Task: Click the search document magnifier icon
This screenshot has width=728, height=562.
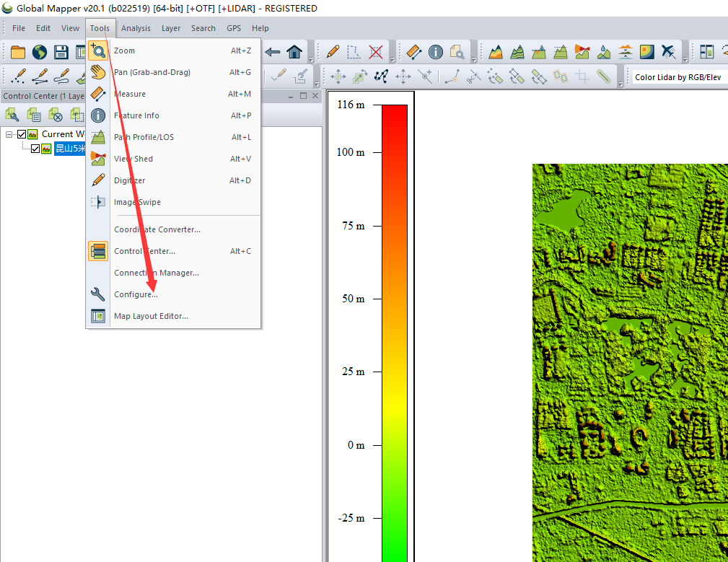Action: tap(457, 52)
